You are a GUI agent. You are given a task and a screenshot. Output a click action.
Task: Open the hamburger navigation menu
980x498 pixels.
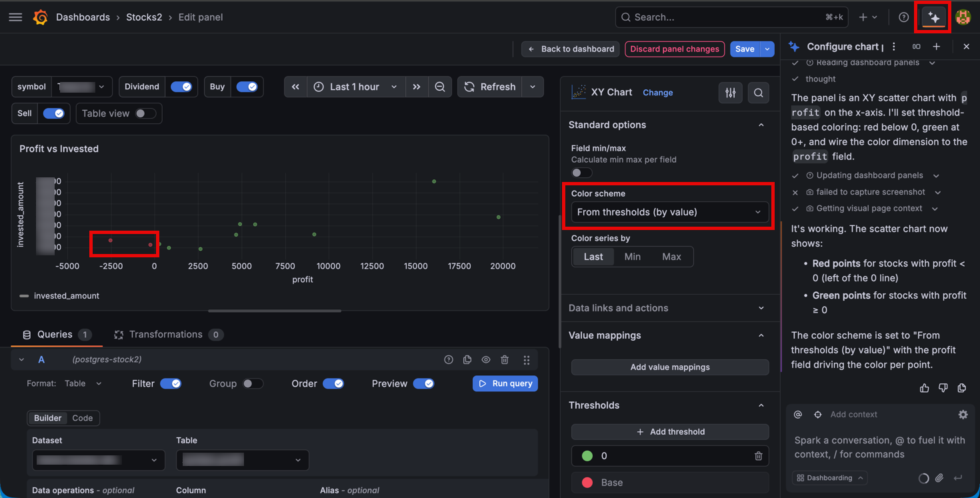15,17
